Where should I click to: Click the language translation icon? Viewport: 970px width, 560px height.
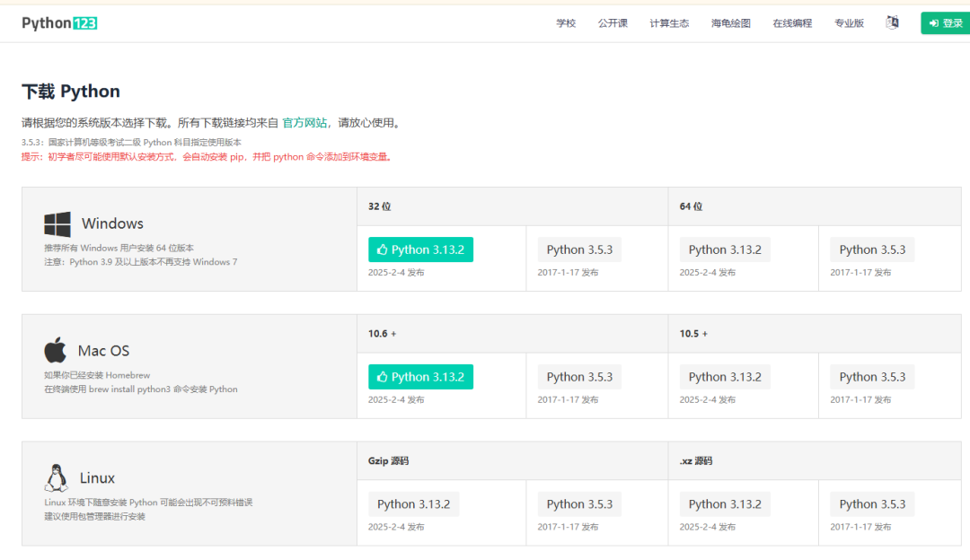[892, 22]
